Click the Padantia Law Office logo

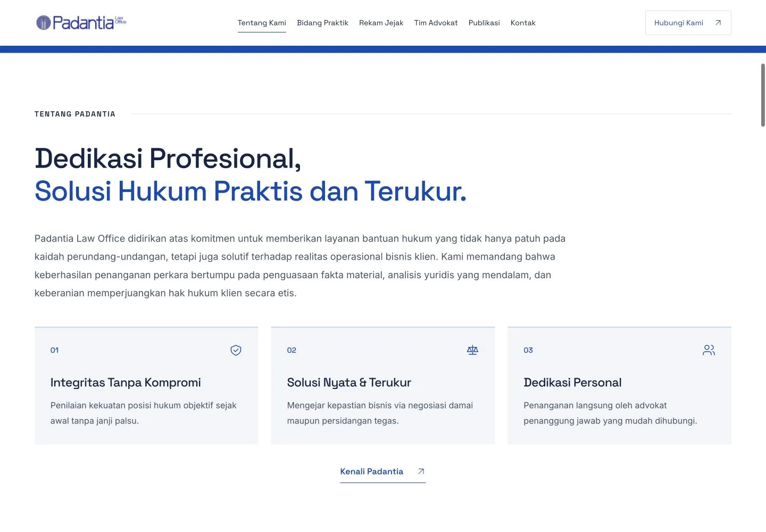pos(81,23)
